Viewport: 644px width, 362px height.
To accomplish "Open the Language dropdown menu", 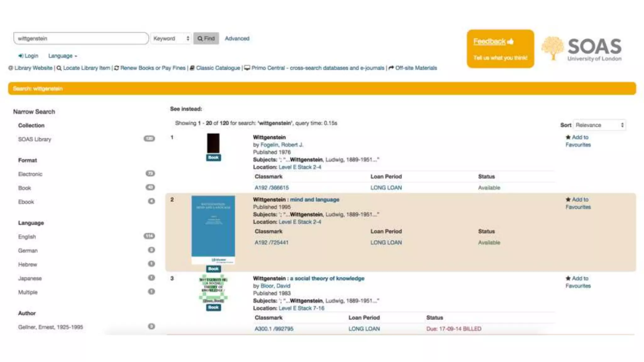I will [x=62, y=56].
